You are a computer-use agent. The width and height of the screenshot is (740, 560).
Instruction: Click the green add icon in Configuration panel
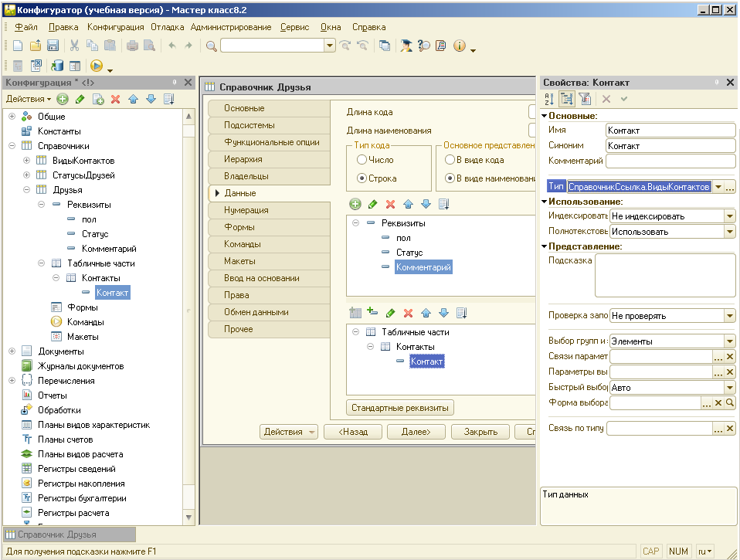(63, 99)
